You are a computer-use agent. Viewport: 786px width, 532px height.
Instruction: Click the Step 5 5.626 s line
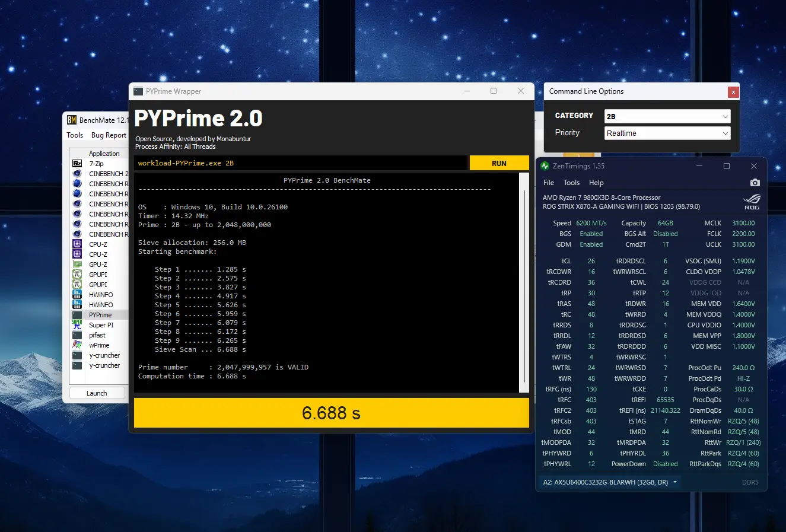[x=201, y=305]
